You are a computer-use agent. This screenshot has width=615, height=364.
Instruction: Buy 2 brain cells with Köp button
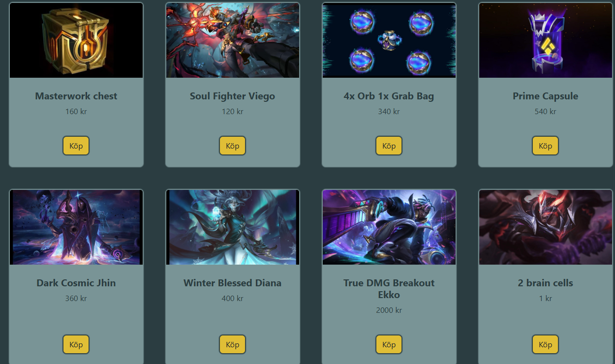pyautogui.click(x=546, y=344)
